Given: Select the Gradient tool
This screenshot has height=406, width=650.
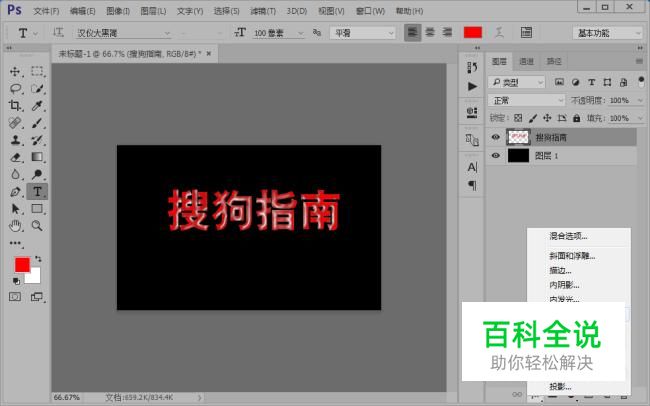Looking at the screenshot, I should (x=37, y=157).
